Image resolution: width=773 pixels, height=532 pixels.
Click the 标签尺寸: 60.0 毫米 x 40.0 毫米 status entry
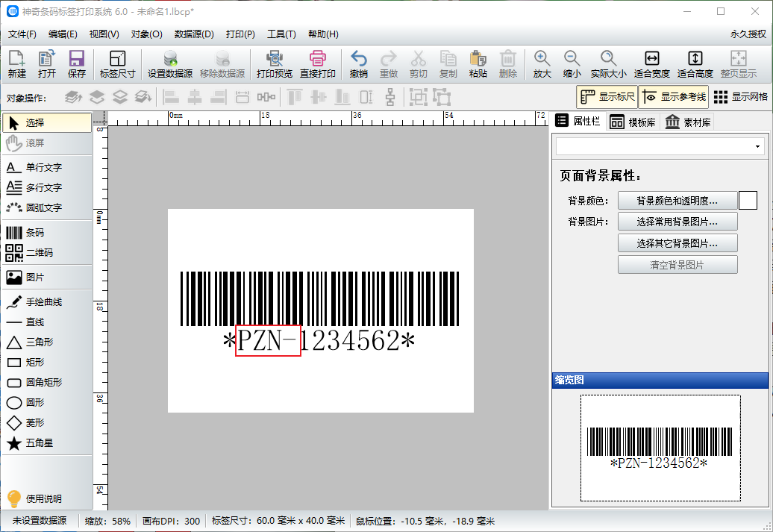278,521
